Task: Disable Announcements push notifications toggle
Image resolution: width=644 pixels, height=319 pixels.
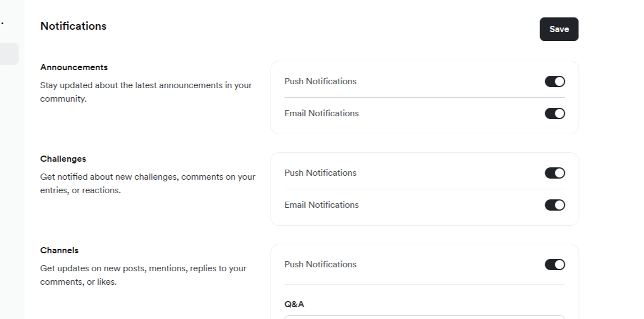Action: 555,81
